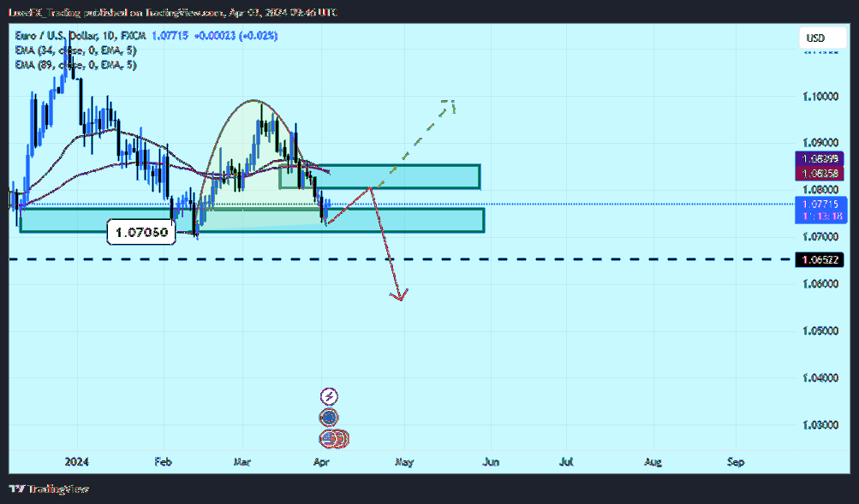Screen dimensions: 859x504
Task: Click the Apr label on time axis
Action: click(321, 462)
